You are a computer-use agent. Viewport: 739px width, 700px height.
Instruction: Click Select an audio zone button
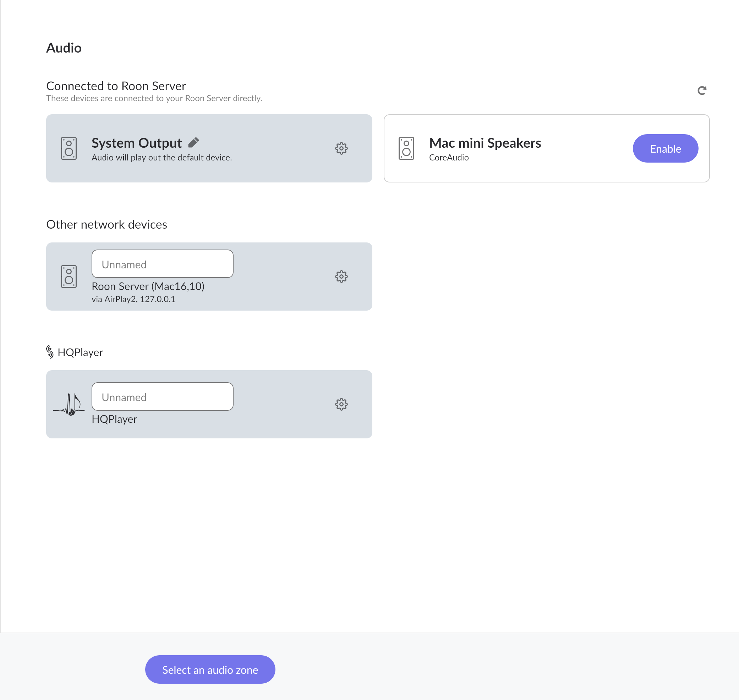coord(210,669)
